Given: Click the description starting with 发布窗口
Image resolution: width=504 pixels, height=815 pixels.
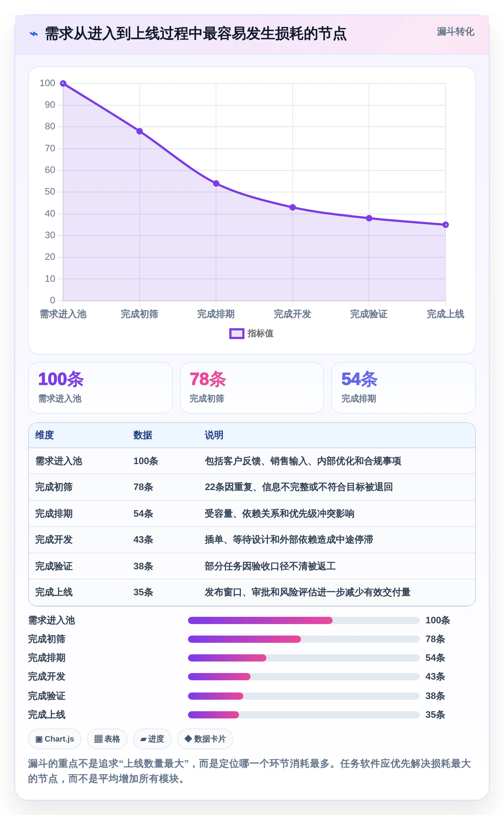Looking at the screenshot, I should pos(308,592).
